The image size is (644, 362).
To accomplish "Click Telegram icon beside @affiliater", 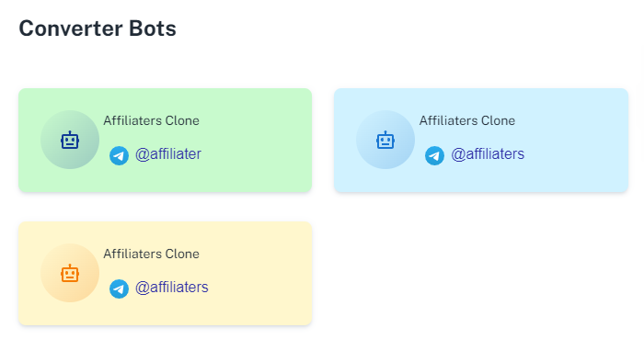I will [119, 156].
